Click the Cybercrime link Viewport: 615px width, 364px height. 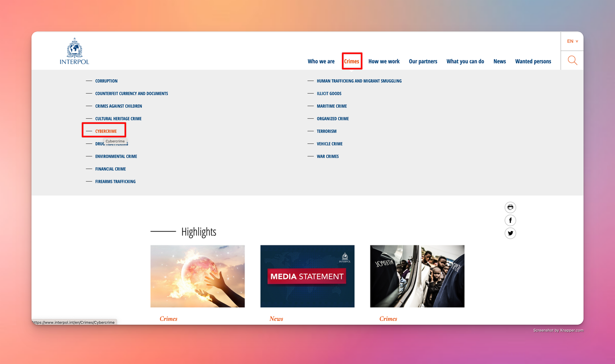106,131
